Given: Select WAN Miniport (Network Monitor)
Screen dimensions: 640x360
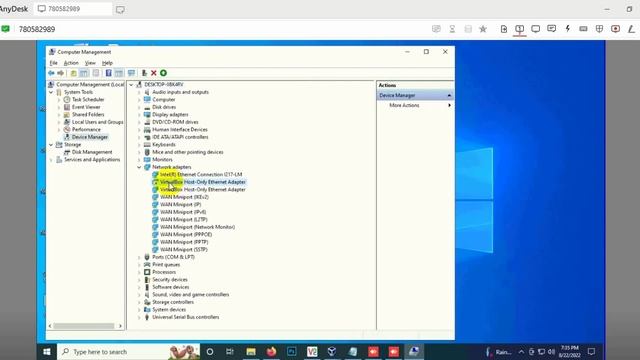Looking at the screenshot, I should point(197,227).
